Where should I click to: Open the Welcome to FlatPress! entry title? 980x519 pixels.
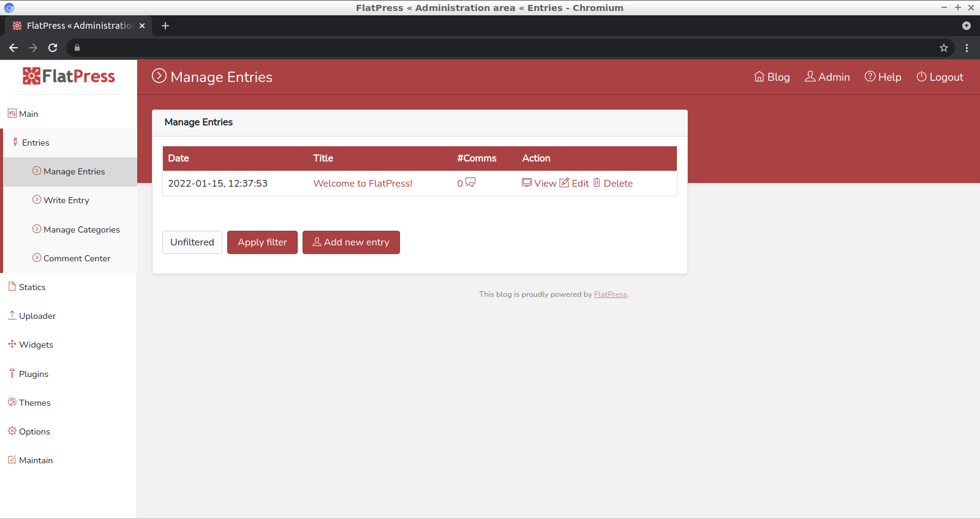(x=363, y=184)
